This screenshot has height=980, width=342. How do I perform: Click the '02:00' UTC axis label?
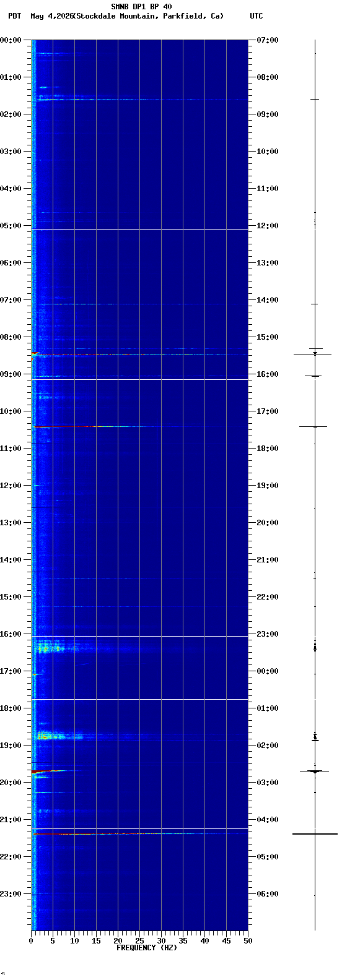268,746
